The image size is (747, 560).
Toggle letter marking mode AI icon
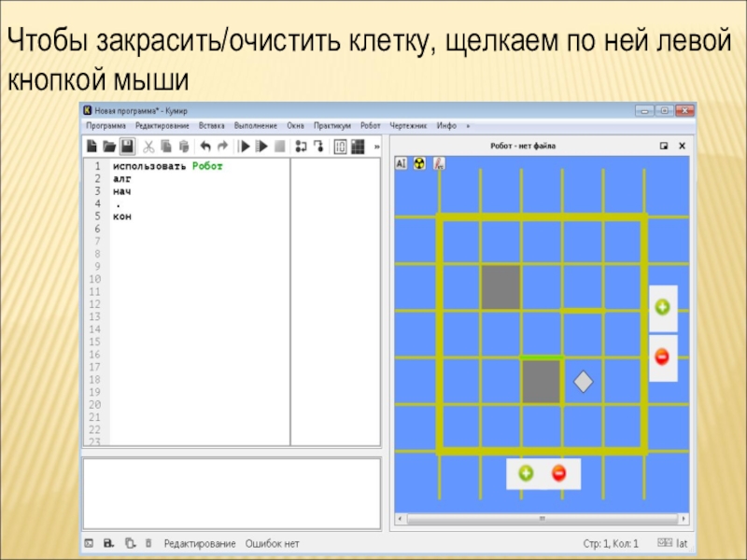pos(402,163)
